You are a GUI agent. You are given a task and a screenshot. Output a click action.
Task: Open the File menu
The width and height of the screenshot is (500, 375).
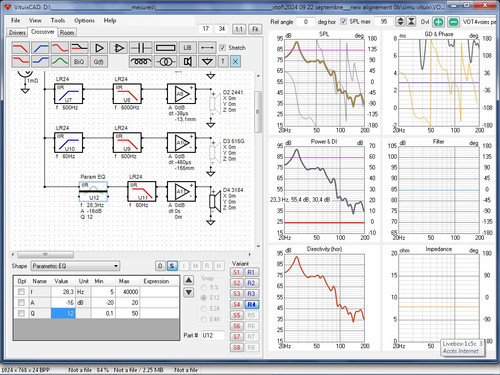15,20
